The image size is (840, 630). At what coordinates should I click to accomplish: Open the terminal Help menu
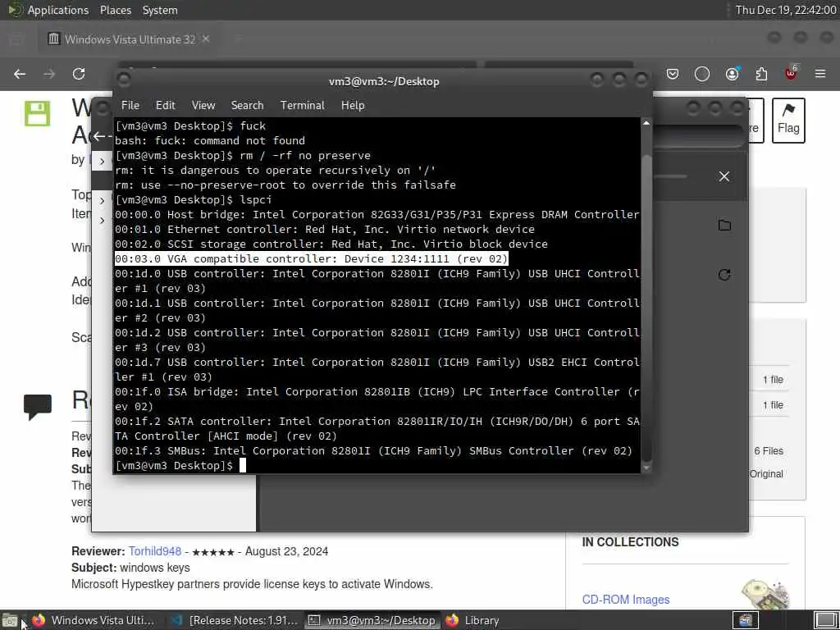(x=353, y=105)
